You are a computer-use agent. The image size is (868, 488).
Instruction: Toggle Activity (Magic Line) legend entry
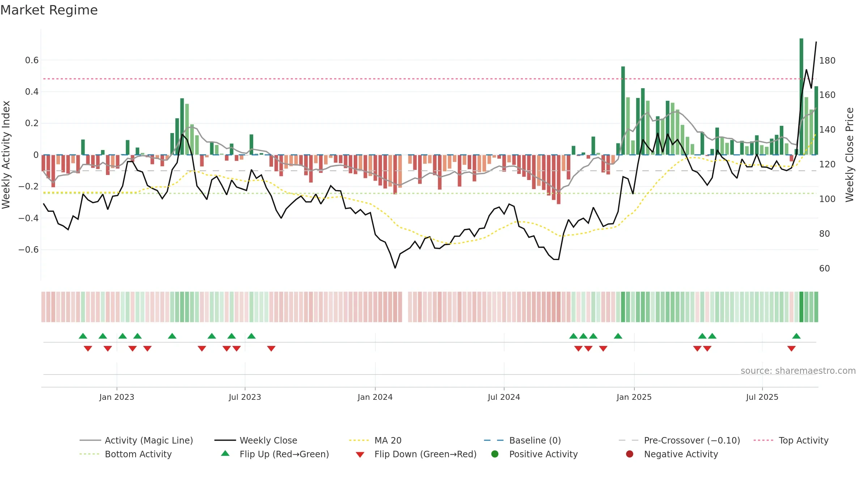(136, 440)
